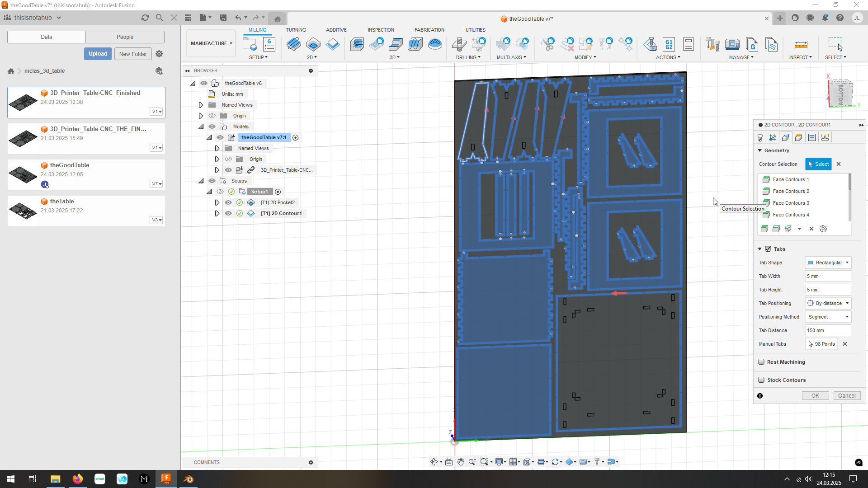Open the thisisnotahub hub dropdown
The height and width of the screenshot is (488, 868).
(x=59, y=18)
